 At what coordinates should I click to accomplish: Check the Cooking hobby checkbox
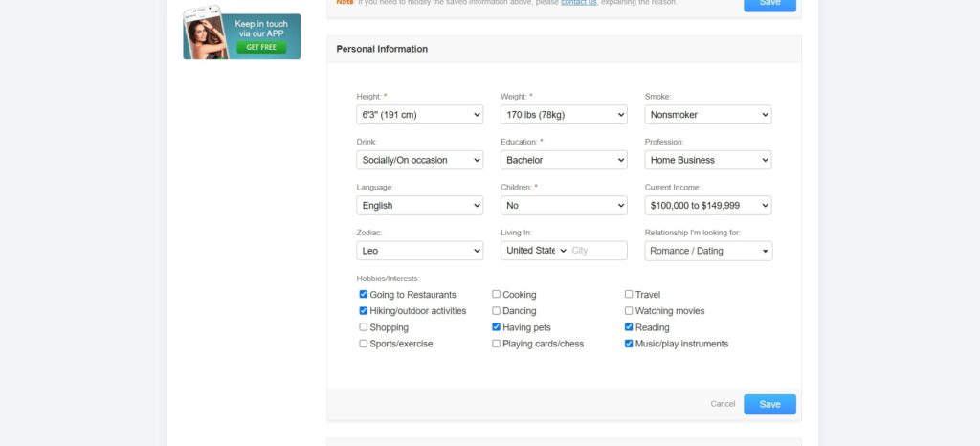pyautogui.click(x=496, y=295)
